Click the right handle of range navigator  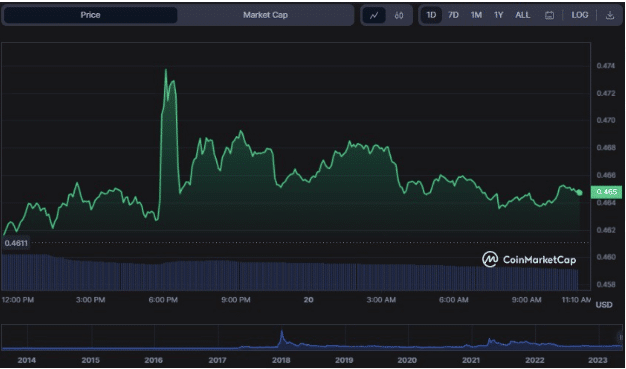pos(621,337)
